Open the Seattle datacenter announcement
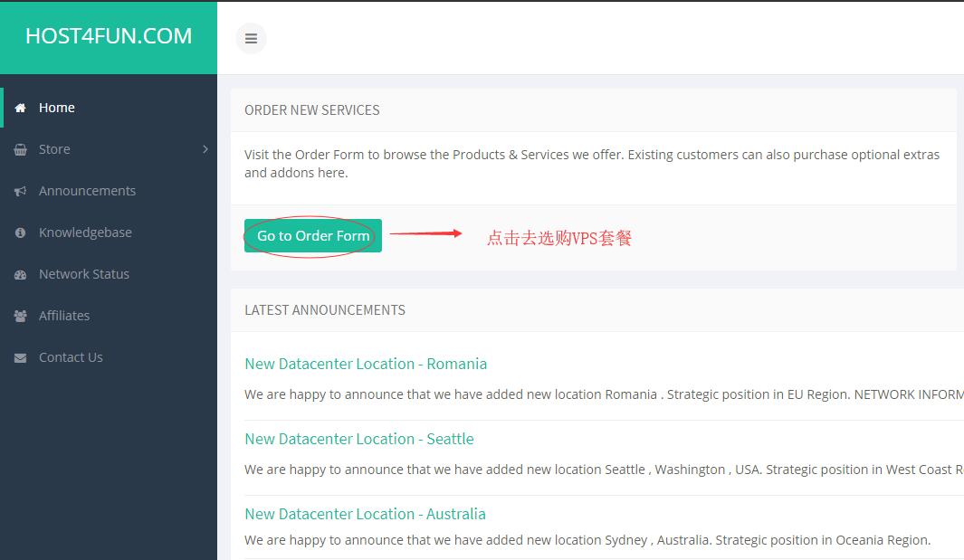 359,438
